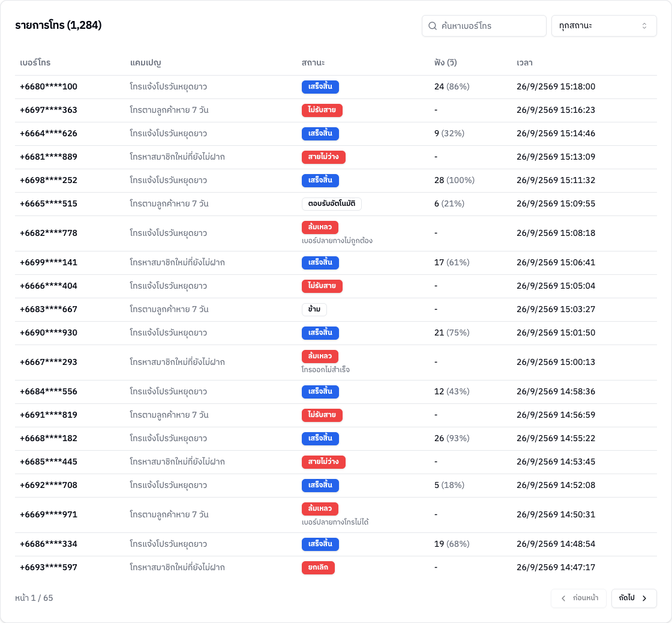Click campaign cell for +6665****515

(169, 203)
